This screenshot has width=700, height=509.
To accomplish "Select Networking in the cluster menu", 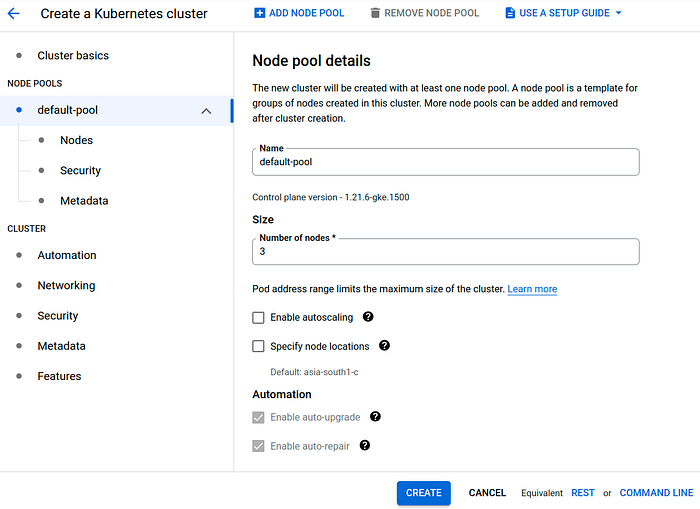I will click(x=66, y=285).
